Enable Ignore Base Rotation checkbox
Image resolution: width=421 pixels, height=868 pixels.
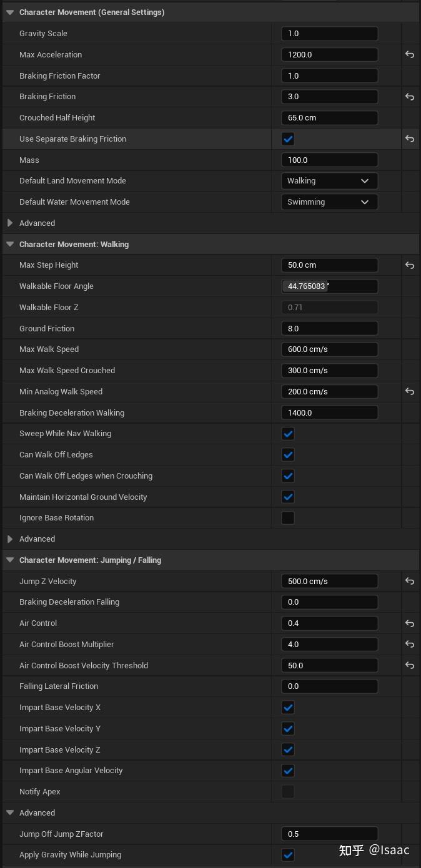coord(288,518)
